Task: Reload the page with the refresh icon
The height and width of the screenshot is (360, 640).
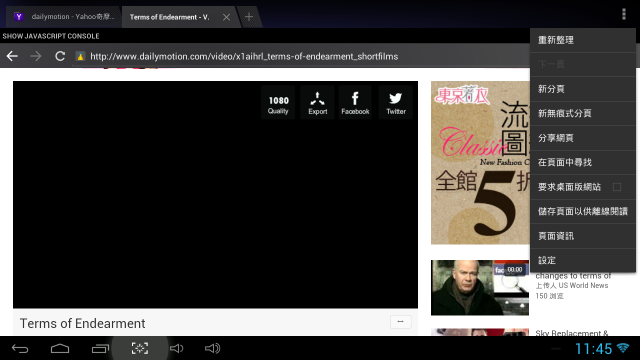Action: pyautogui.click(x=60, y=56)
